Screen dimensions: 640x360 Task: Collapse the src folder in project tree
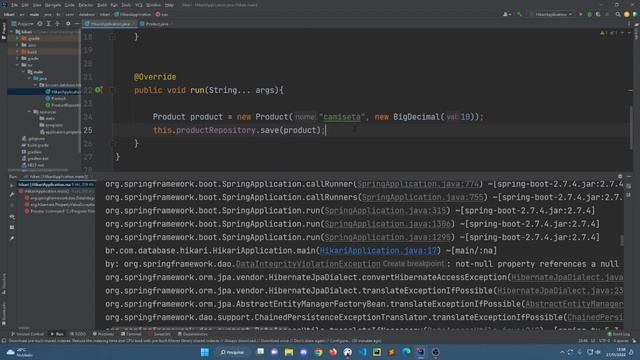click(18, 65)
